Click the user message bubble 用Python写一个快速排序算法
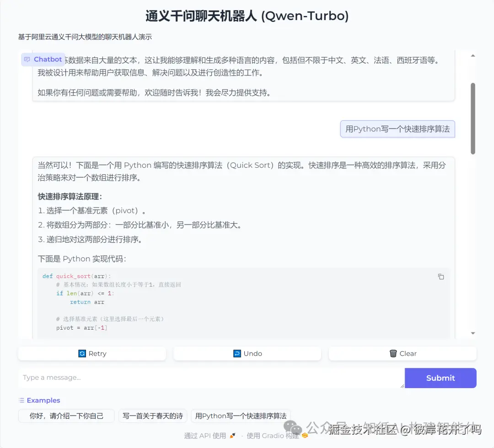Image resolution: width=494 pixels, height=448 pixels. point(397,129)
